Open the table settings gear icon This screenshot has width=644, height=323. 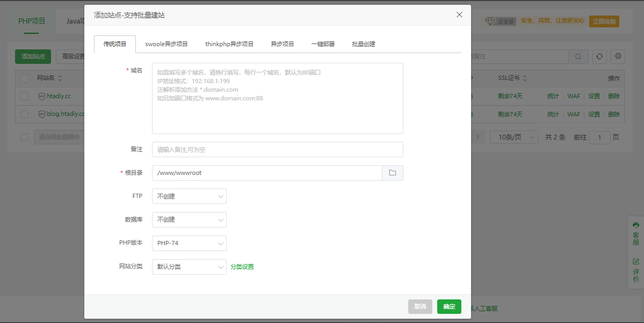point(618,56)
